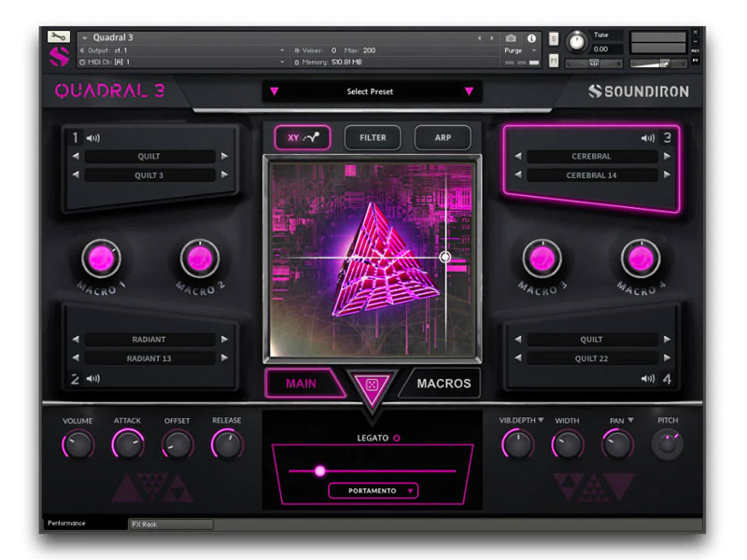The height and width of the screenshot is (560, 747).
Task: Select the Performance tab
Action: pos(85,524)
